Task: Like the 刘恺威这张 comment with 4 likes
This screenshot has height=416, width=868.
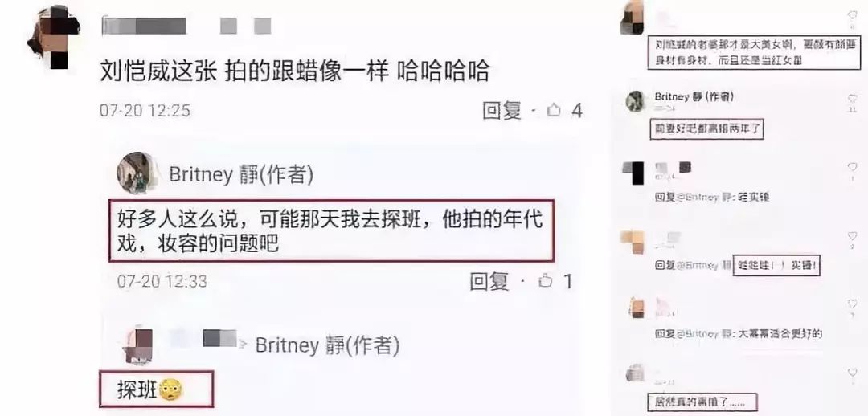Action: (554, 111)
